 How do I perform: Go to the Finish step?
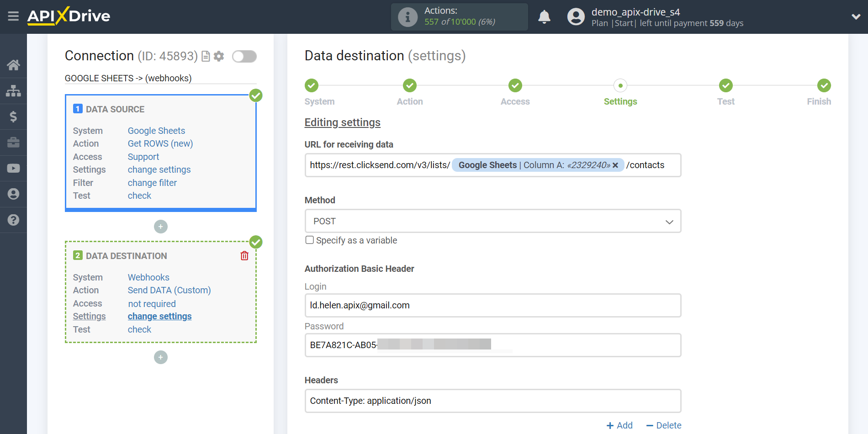pyautogui.click(x=824, y=85)
